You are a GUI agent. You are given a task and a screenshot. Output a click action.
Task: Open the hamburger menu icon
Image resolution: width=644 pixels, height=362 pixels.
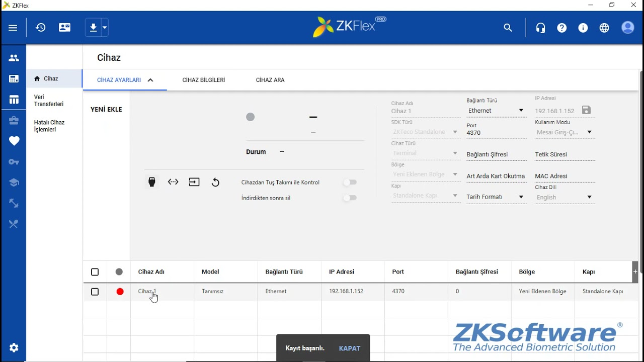tap(13, 28)
